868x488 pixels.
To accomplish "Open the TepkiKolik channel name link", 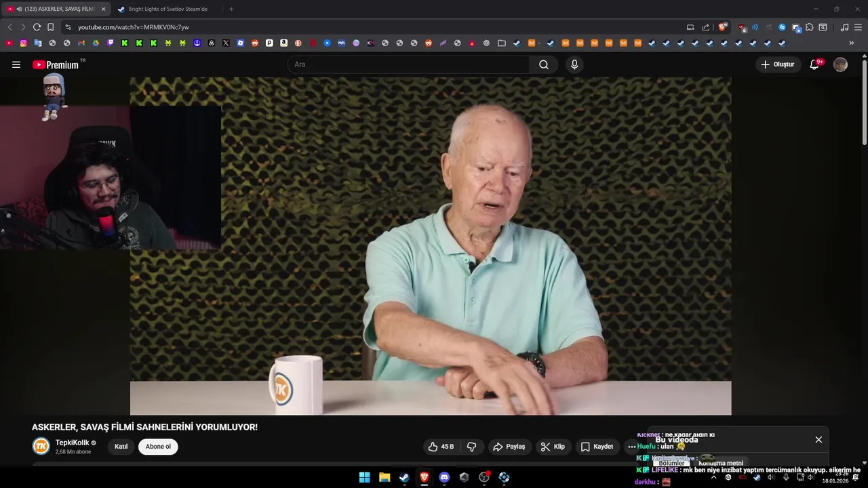I will pyautogui.click(x=72, y=443).
